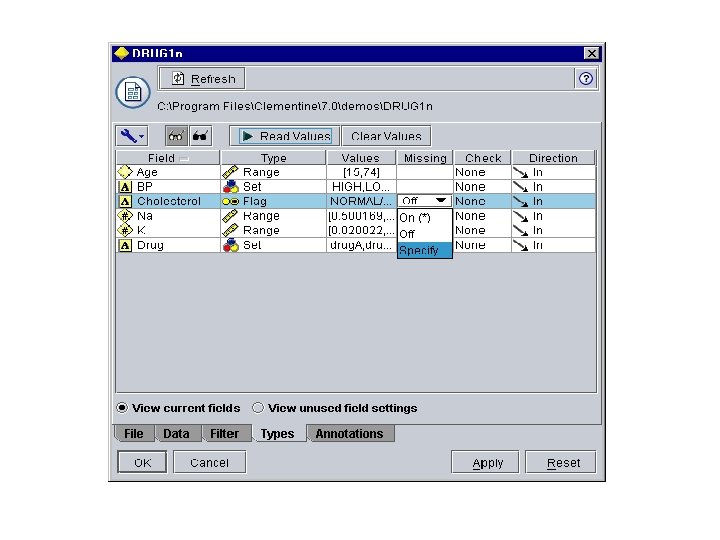The image size is (720, 540).
Task: Click the Set type icon for BP
Action: point(231,187)
